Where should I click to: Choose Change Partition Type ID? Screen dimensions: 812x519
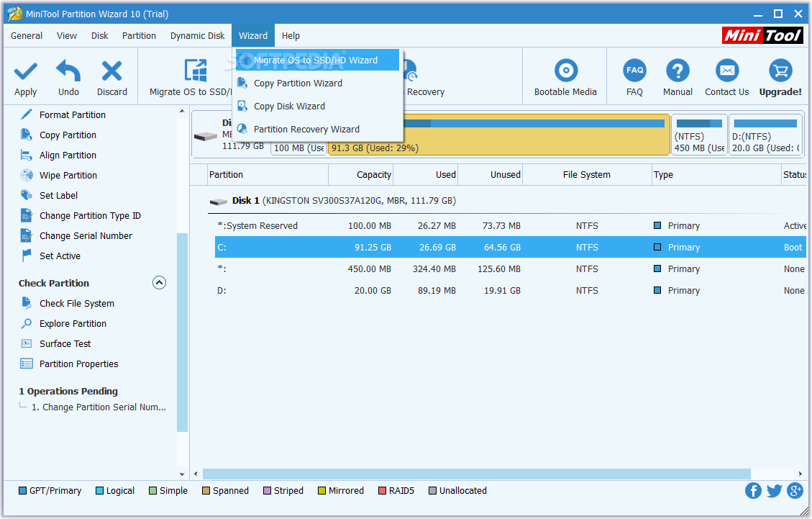tap(90, 216)
